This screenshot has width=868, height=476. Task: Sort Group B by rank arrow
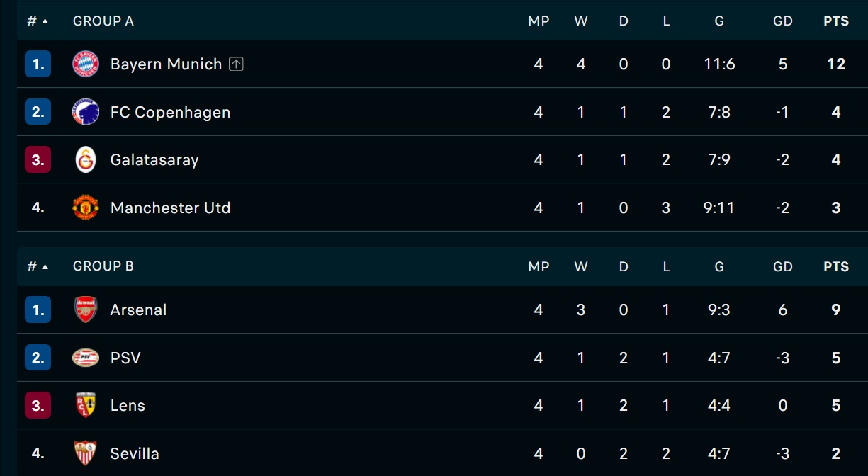45,267
